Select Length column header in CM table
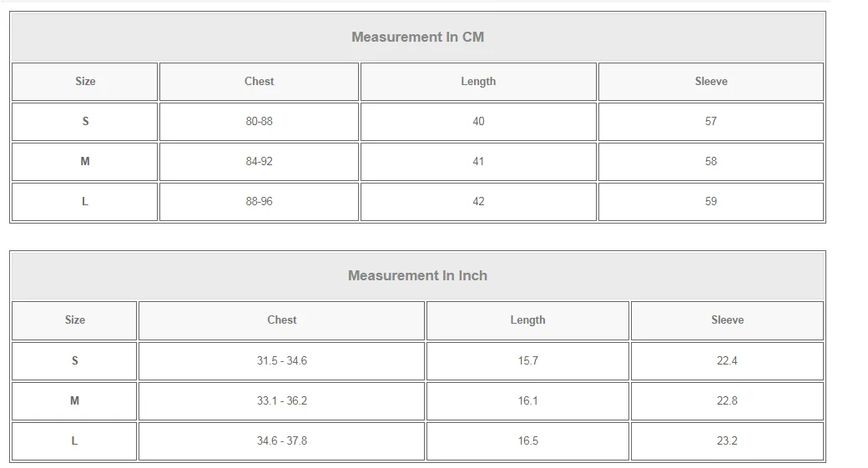 click(478, 81)
